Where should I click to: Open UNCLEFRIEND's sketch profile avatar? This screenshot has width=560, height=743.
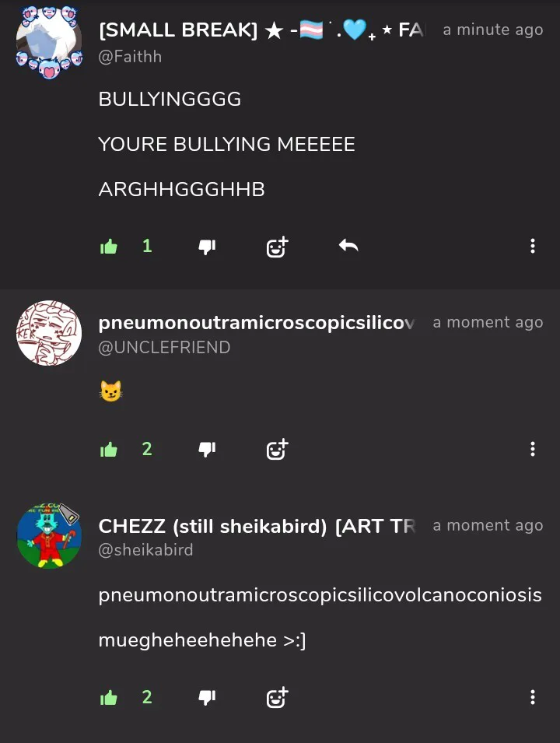[x=49, y=333]
